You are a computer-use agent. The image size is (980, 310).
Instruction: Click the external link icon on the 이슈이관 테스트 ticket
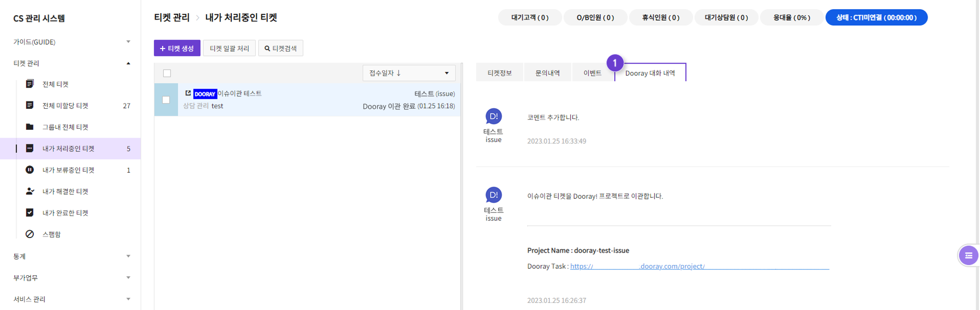tap(188, 93)
